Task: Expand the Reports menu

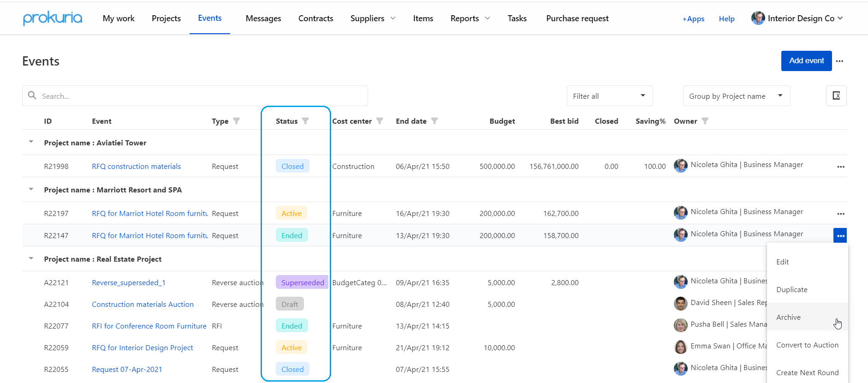Action: [470, 18]
